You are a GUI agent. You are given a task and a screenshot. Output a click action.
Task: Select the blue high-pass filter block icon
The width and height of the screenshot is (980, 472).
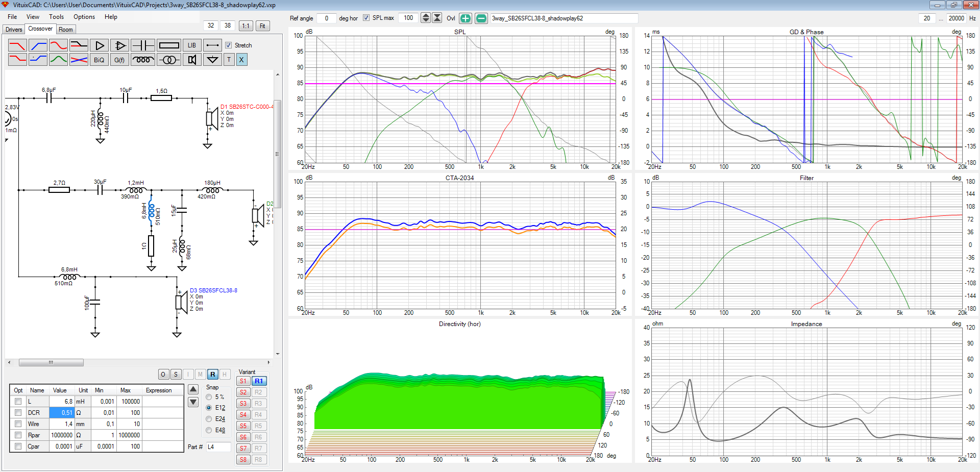38,45
